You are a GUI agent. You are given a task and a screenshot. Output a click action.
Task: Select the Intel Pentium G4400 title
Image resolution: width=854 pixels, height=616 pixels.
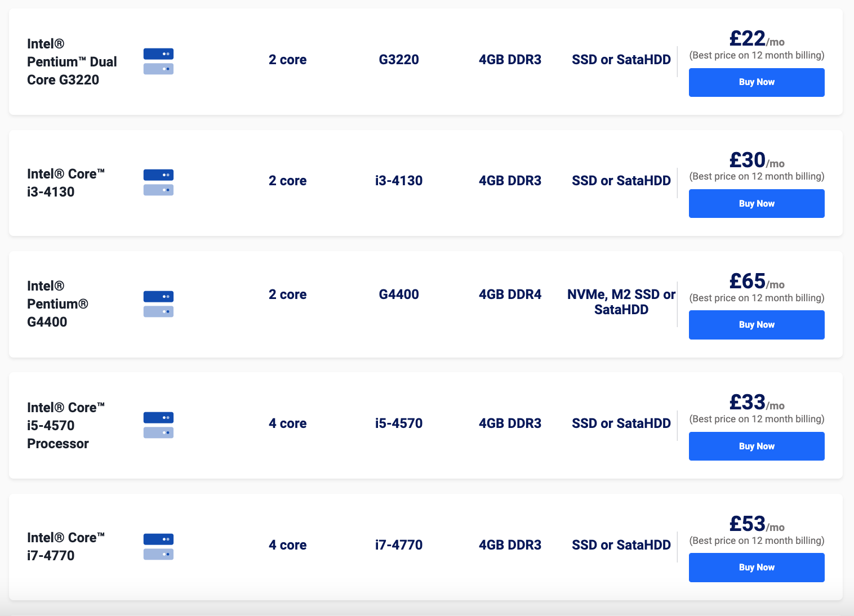tap(58, 304)
